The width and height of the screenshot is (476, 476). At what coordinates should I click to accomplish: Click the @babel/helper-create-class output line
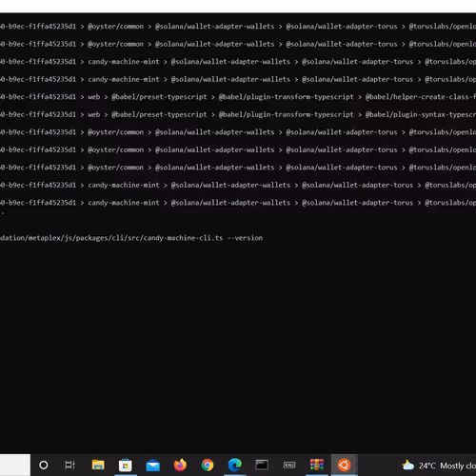click(x=238, y=97)
